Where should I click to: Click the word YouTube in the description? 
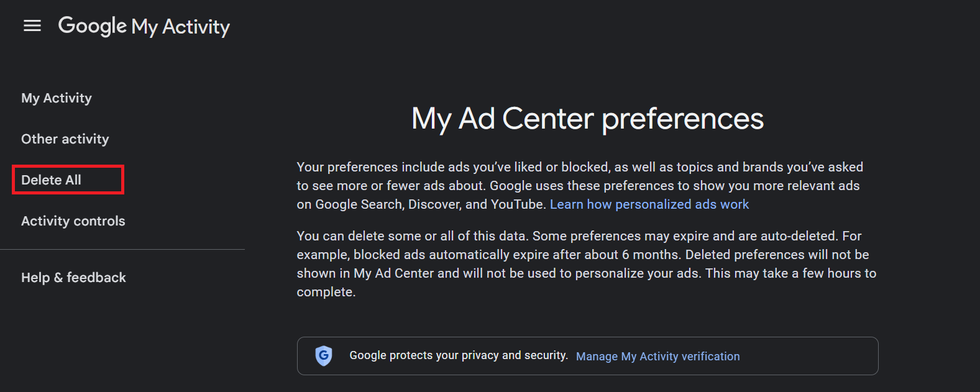(517, 204)
